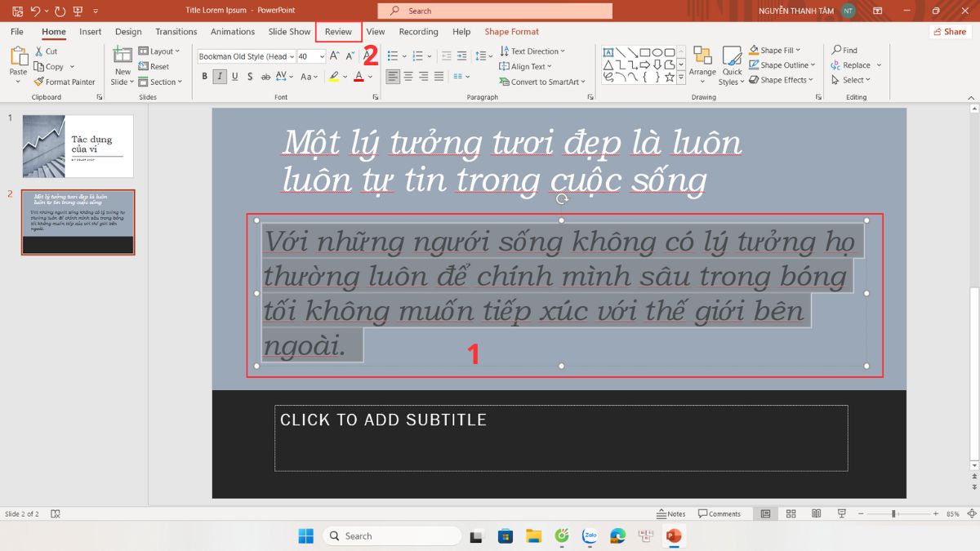Click the Cut icon
The image size is (980, 551).
point(39,51)
